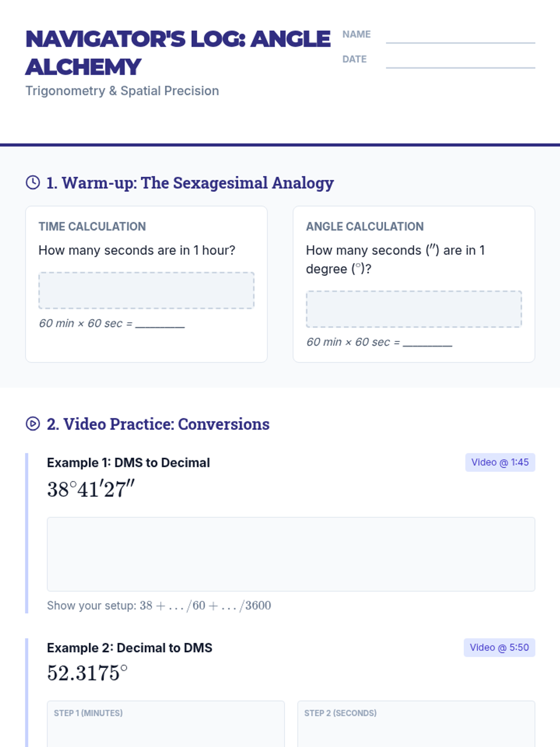Viewport: 560px width, 747px height.
Task: Click the Example 2: Decimal to DMS heading
Action: coord(129,648)
